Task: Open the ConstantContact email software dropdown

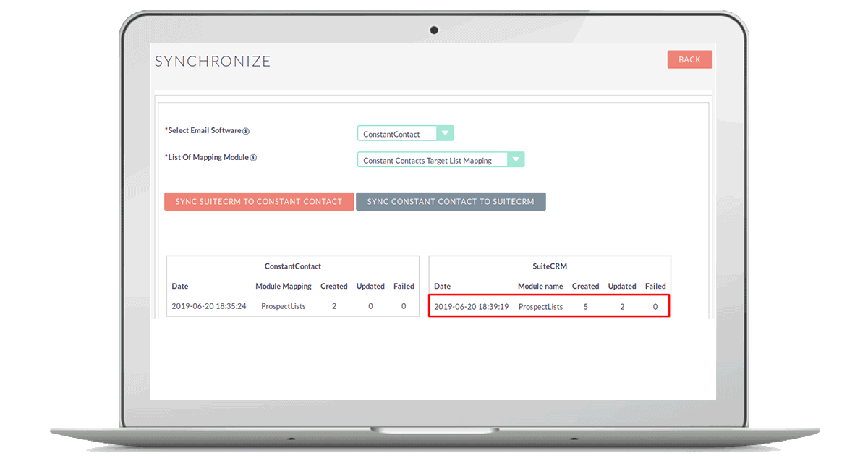Action: [x=405, y=134]
